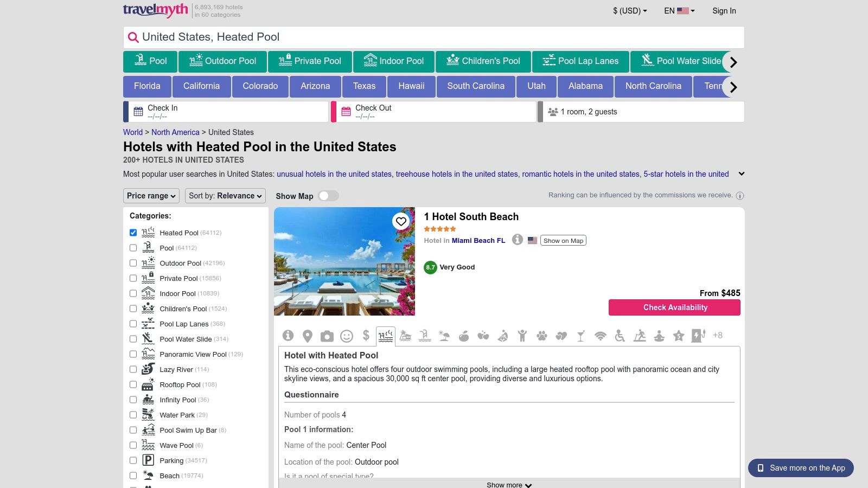
Task: Click the search magnifier icon
Action: [133, 37]
